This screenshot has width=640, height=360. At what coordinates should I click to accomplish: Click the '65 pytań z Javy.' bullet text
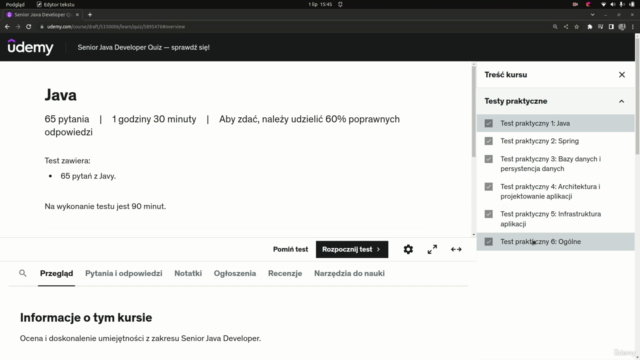[88, 176]
